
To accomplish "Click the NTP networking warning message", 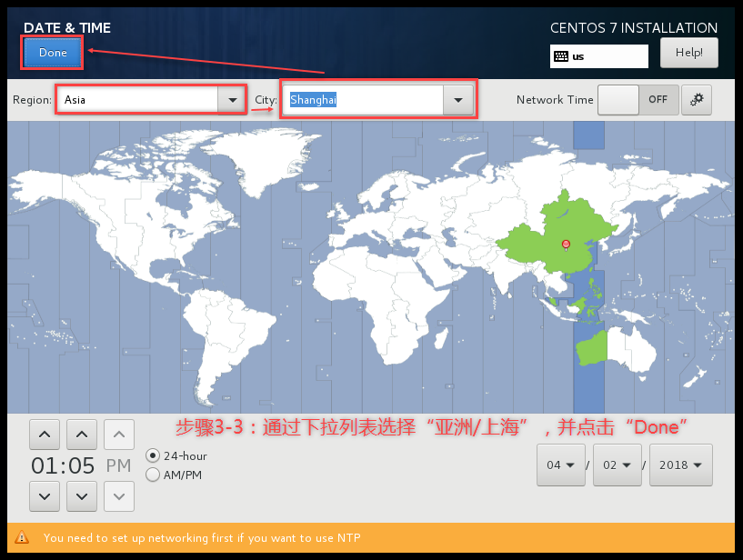I will (x=202, y=538).
